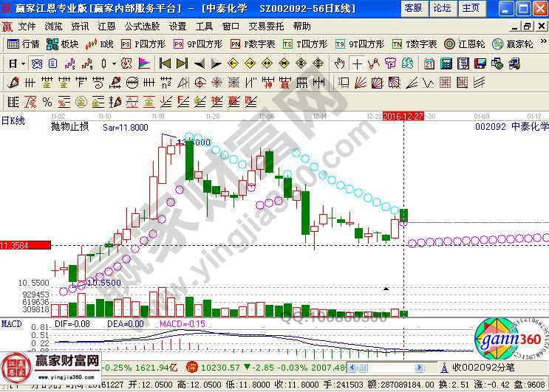Open the calendar date icon
The height and width of the screenshot is (392, 549).
tap(429, 63)
